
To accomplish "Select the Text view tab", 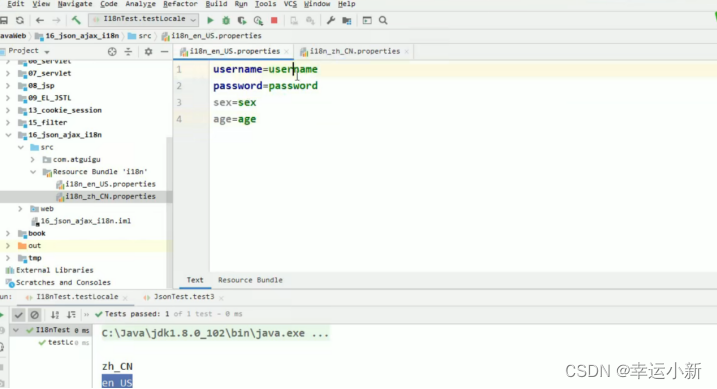I will 195,280.
